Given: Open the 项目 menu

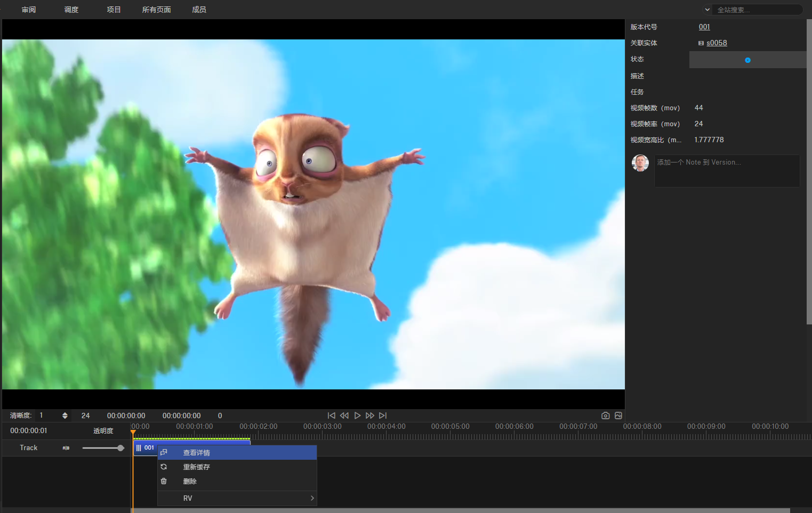Looking at the screenshot, I should (114, 10).
